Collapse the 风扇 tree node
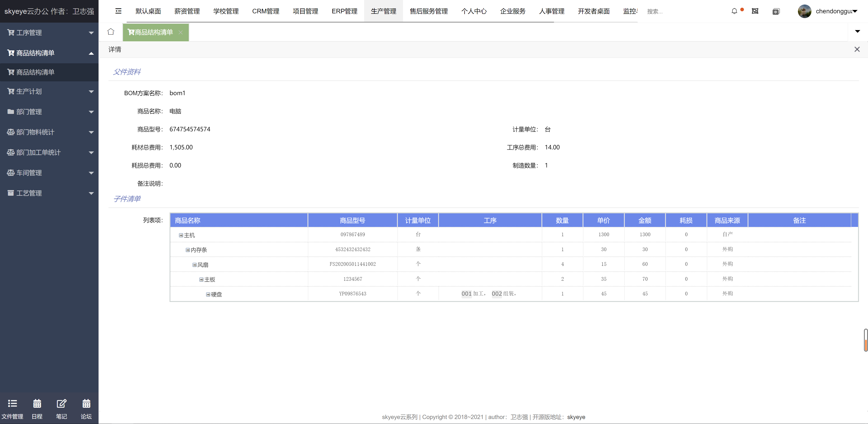868x424 pixels. (194, 265)
